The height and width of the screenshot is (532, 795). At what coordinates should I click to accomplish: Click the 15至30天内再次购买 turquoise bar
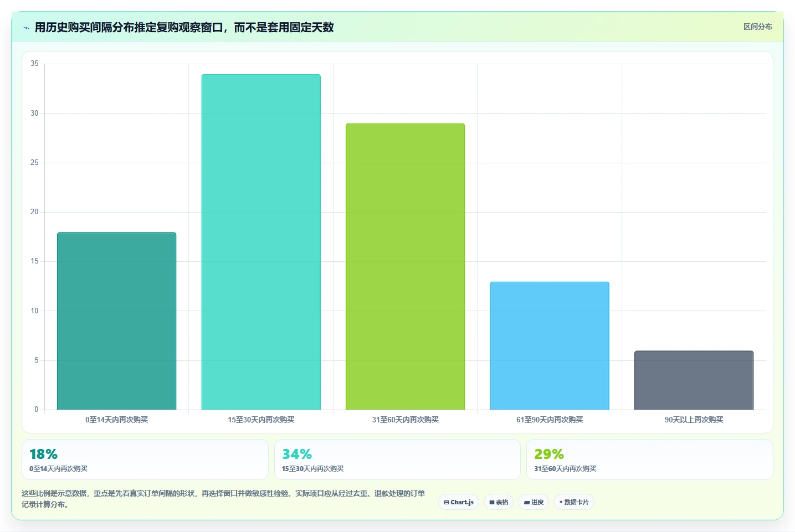pos(261,242)
